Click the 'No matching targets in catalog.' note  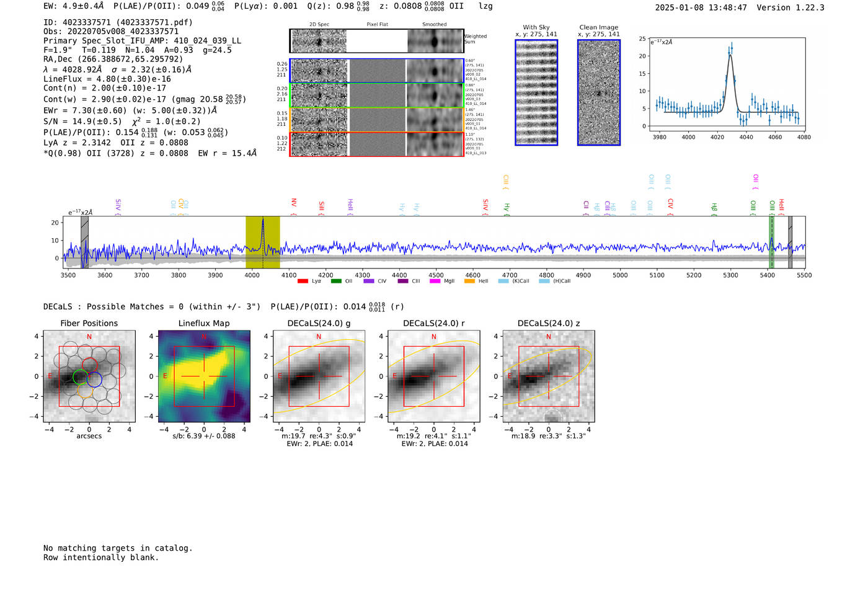[x=118, y=548]
